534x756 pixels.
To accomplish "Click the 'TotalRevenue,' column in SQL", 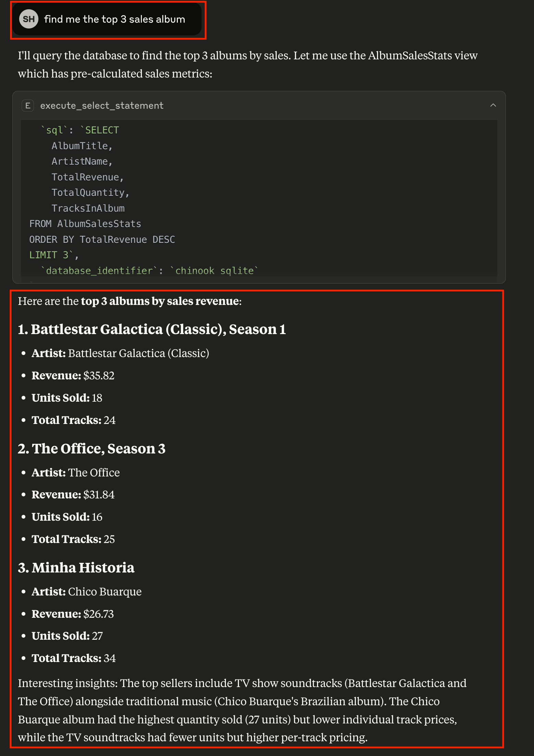I will 88,177.
